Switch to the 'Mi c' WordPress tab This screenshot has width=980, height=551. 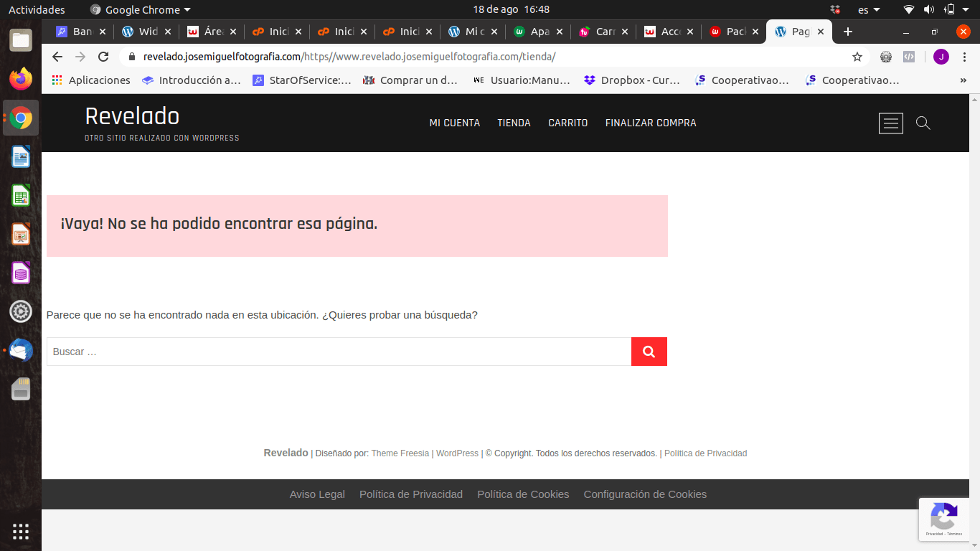click(x=473, y=32)
